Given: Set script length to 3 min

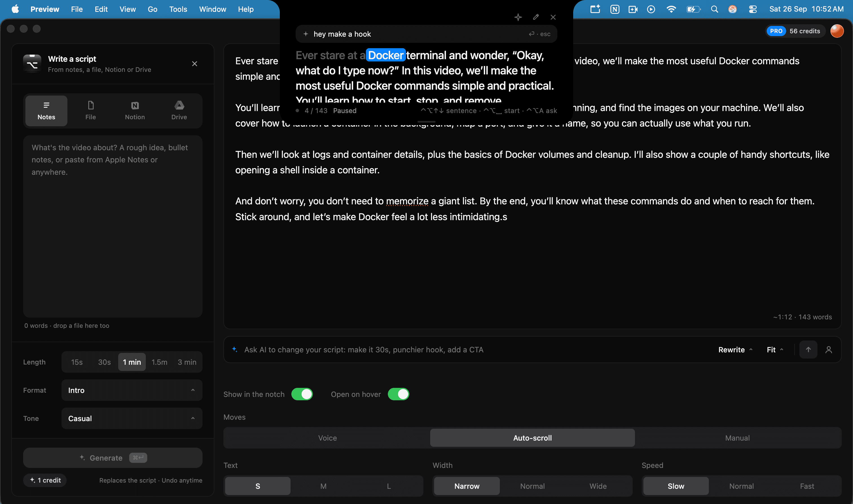Looking at the screenshot, I should (x=187, y=362).
